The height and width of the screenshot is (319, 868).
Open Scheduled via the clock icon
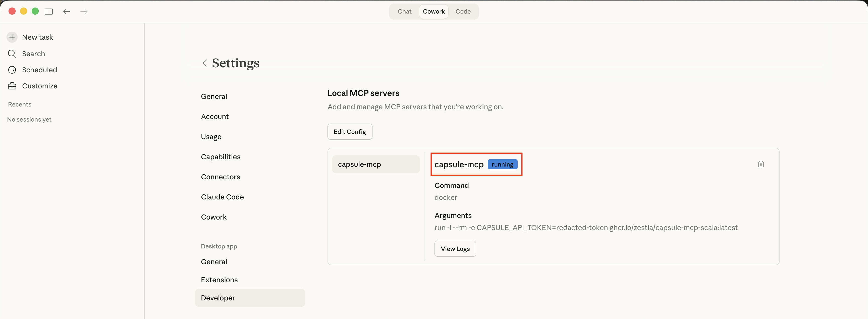point(12,70)
